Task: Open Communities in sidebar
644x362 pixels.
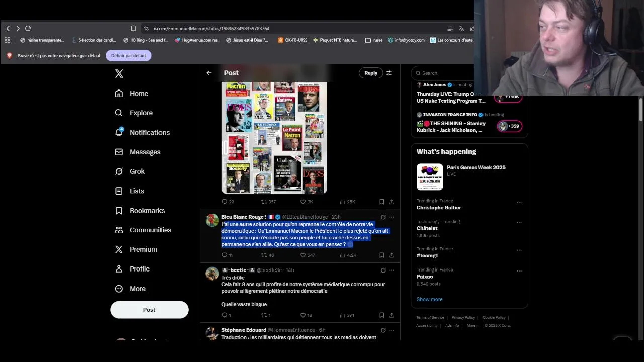Action: (x=143, y=230)
